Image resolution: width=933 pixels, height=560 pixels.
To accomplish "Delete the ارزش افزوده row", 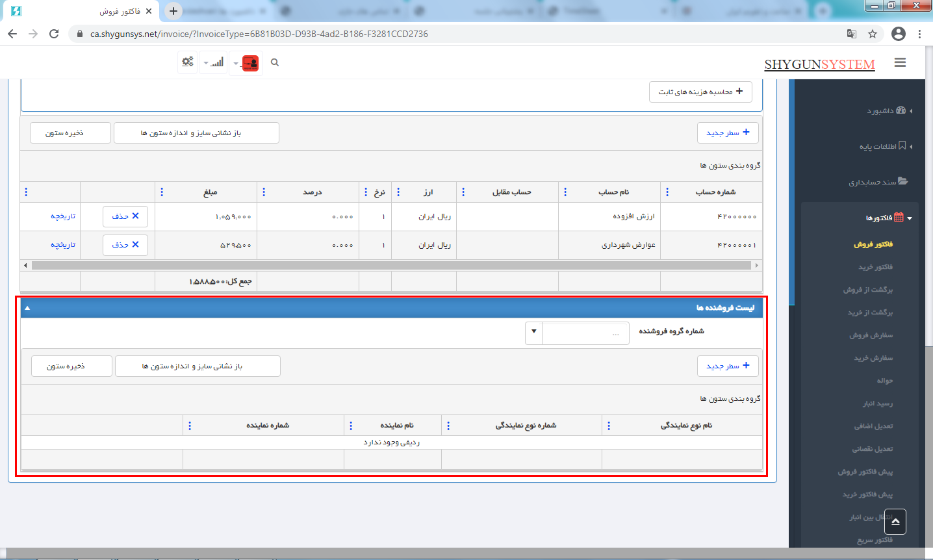I will (x=125, y=216).
